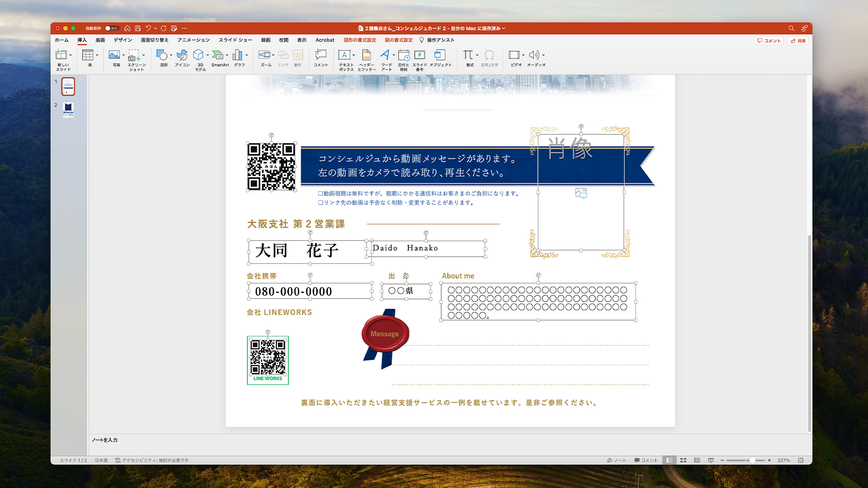Open the スライド ショー tab
The width and height of the screenshot is (868, 488).
[x=236, y=40]
